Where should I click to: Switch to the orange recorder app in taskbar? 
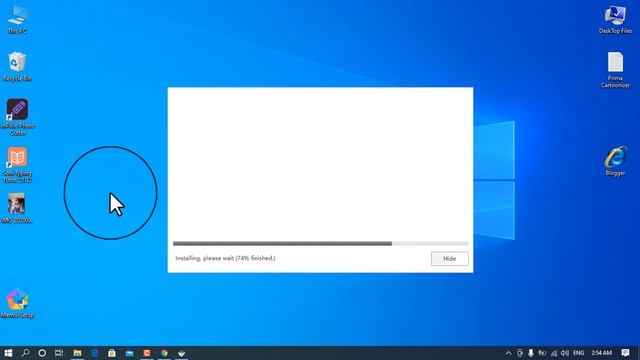[147, 353]
